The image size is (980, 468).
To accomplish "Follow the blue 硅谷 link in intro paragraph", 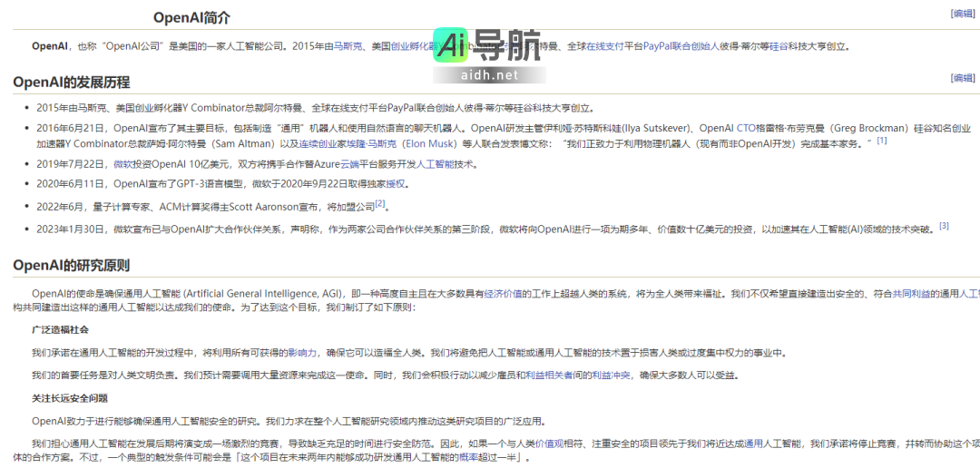I will click(779, 45).
